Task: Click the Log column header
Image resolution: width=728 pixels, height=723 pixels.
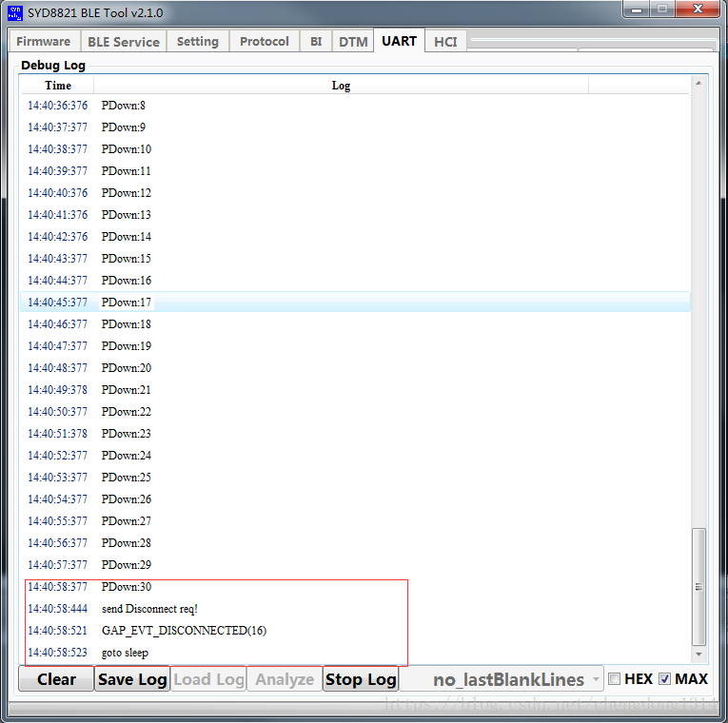Action: pyautogui.click(x=342, y=86)
